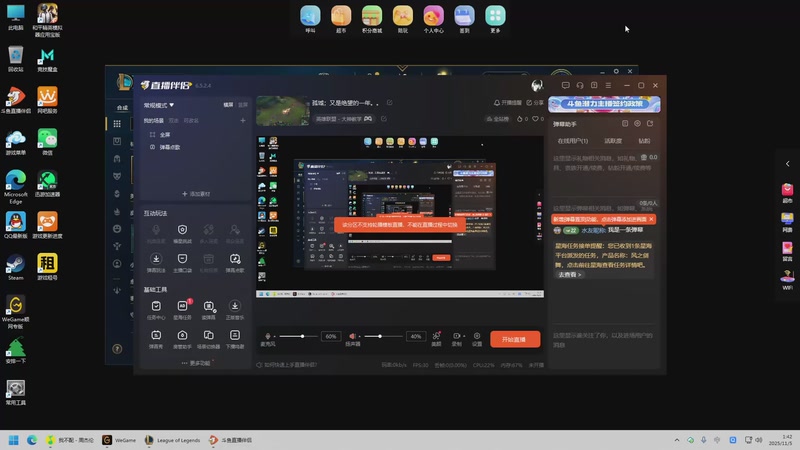Dismiss the orange 弹幕 notification
Screen dimensions: 800x450
651,219
